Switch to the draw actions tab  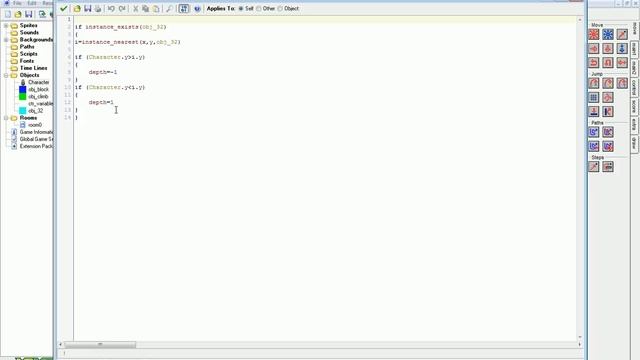pos(634,143)
